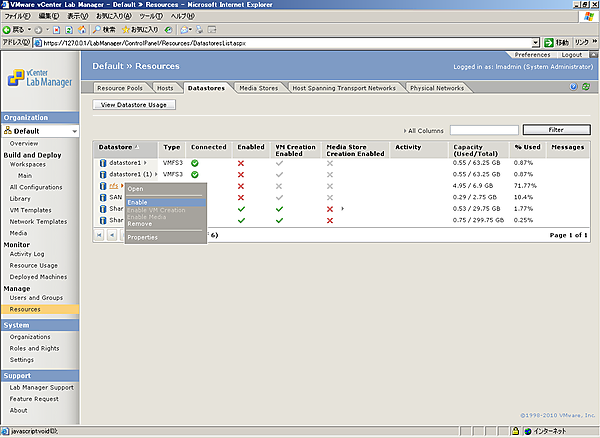Click the datastore1 database icon
The height and width of the screenshot is (438, 600).
point(102,162)
